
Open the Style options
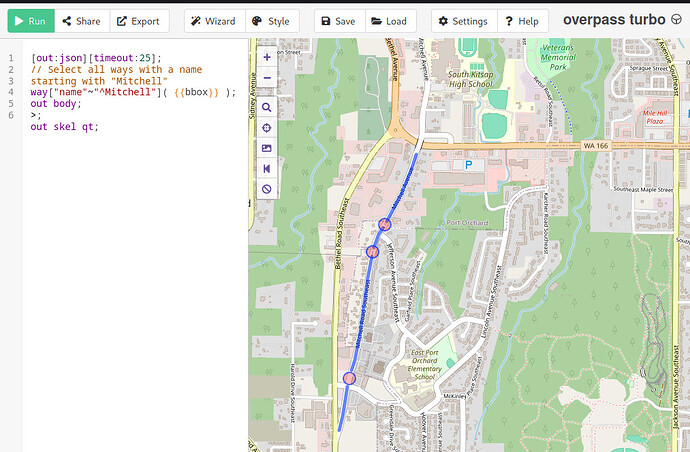coord(269,21)
